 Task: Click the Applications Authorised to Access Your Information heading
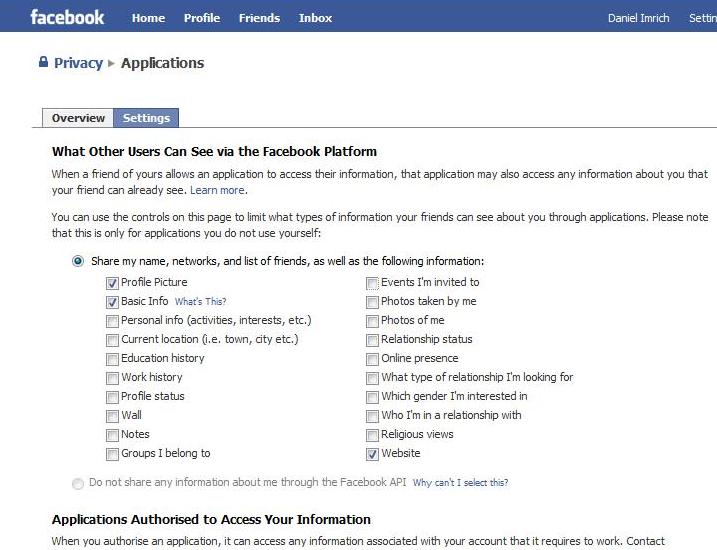click(211, 519)
